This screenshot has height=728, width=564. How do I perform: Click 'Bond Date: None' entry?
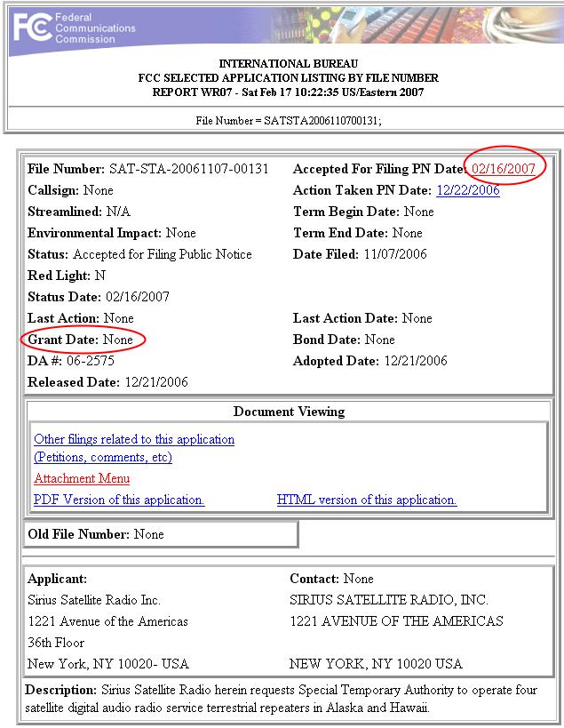point(344,340)
